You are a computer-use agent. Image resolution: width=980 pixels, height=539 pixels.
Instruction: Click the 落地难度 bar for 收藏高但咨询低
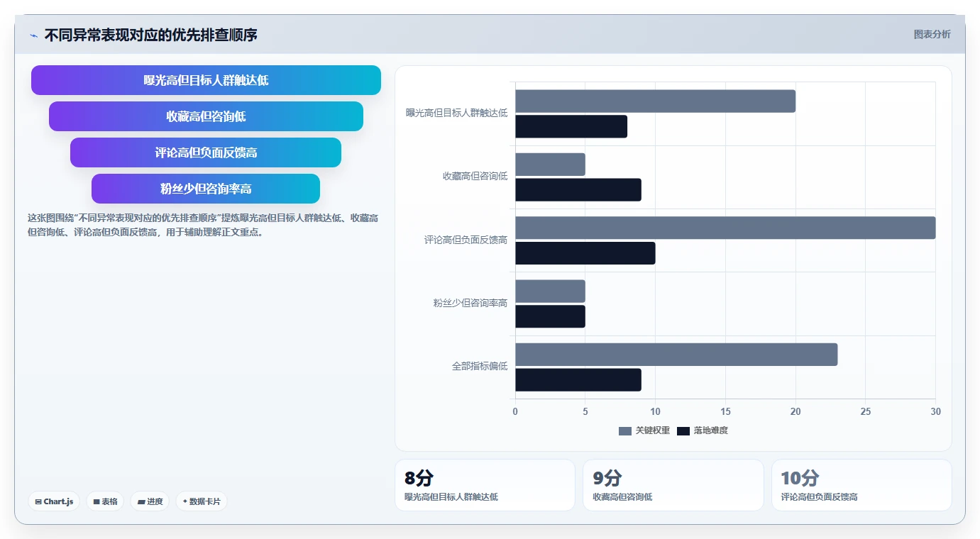(x=578, y=190)
